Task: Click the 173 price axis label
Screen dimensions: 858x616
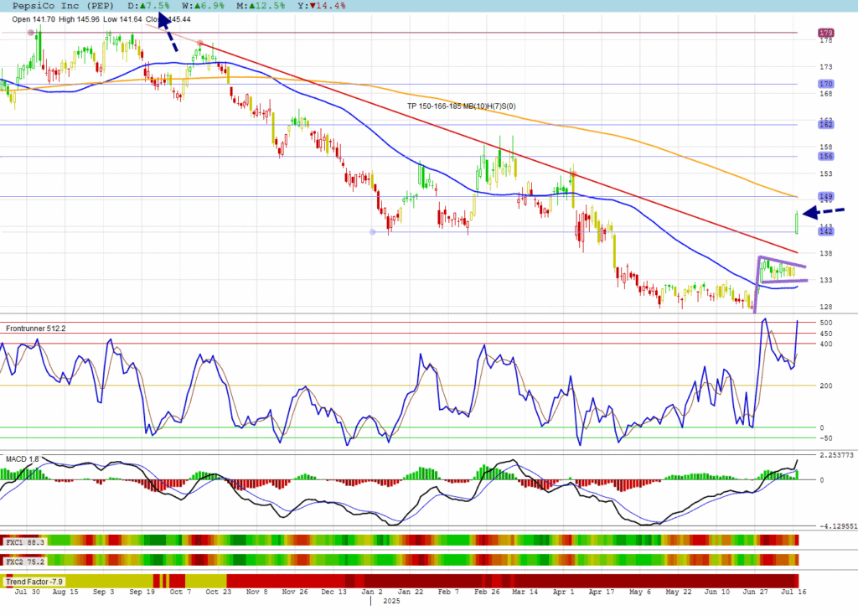Action: 825,67
